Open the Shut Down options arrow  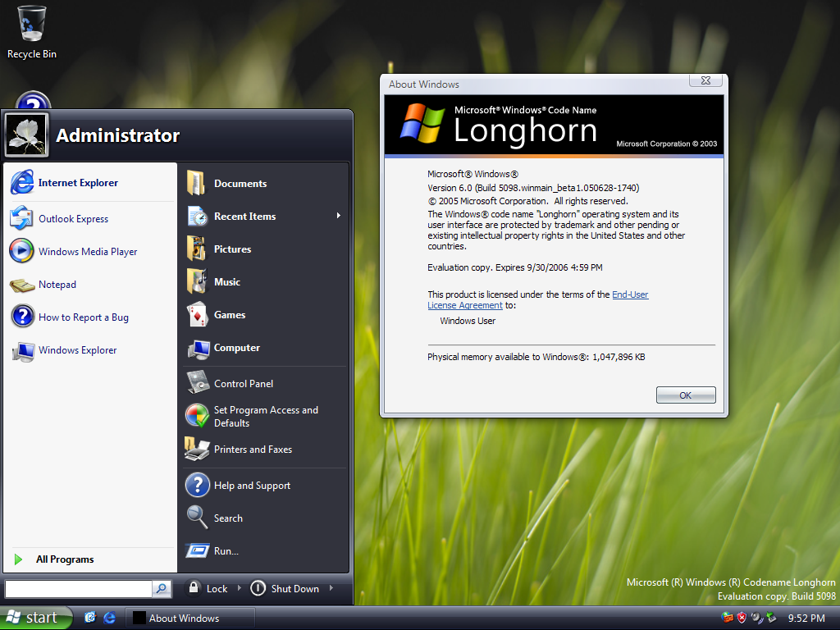[331, 588]
